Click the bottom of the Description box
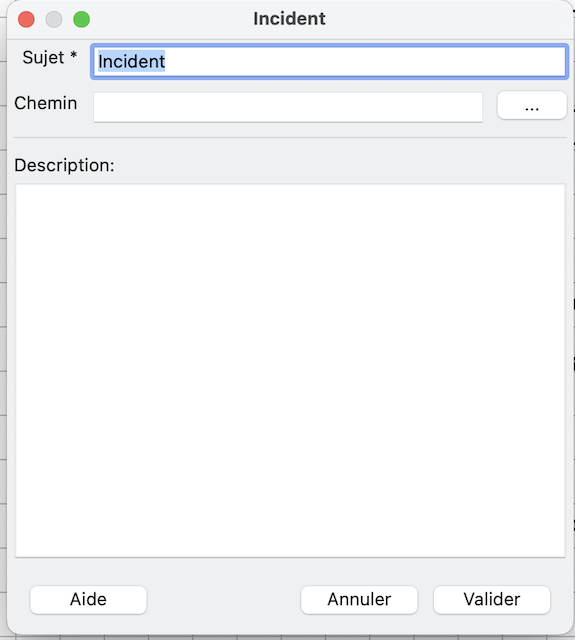This screenshot has height=640, width=575. click(x=290, y=547)
